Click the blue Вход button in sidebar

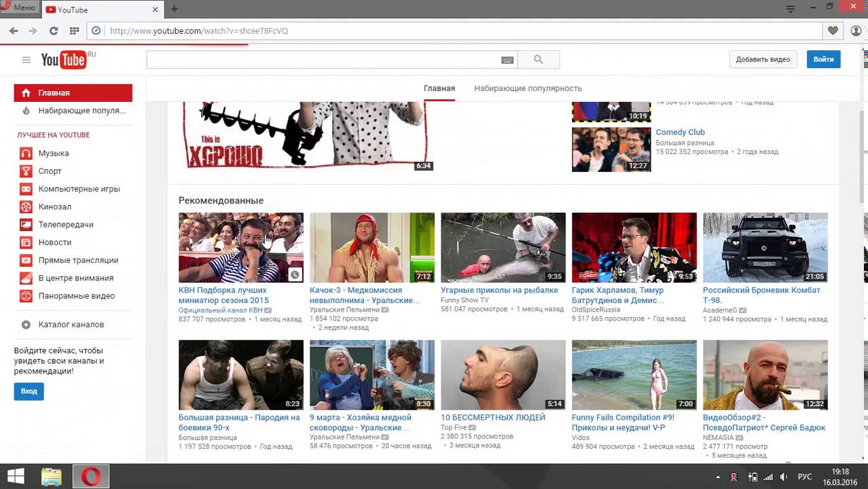29,391
